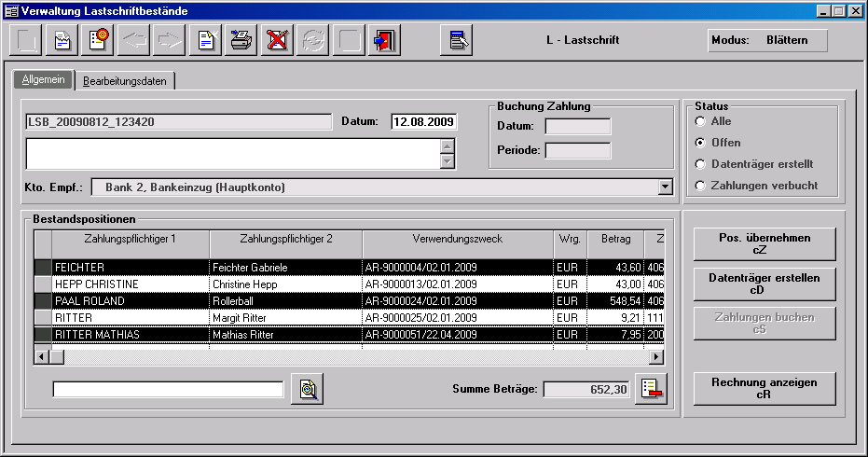Click the search magnifier icon below table
Image resolution: width=868 pixels, height=457 pixels.
(307, 389)
